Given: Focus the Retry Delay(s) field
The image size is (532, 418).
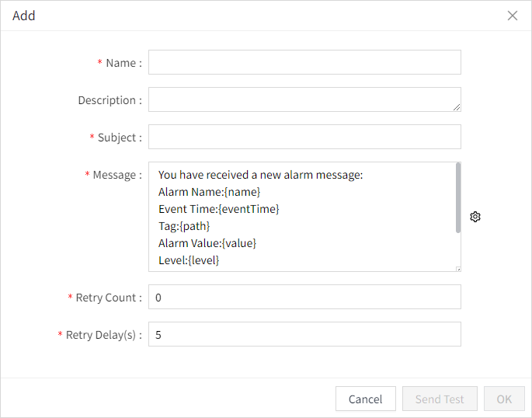Looking at the screenshot, I should [x=304, y=334].
